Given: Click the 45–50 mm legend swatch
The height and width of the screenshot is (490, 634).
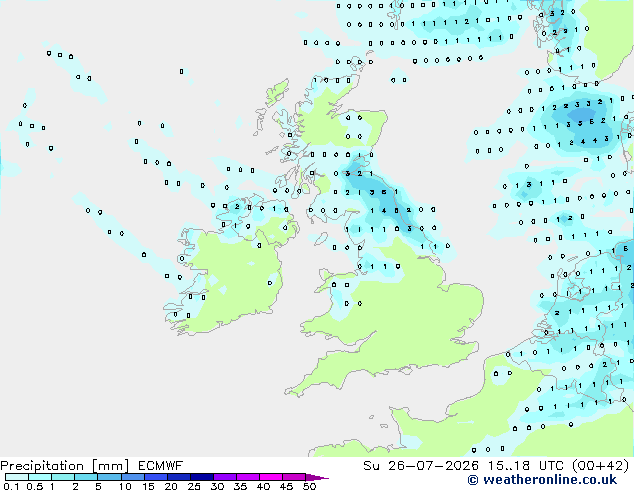Looking at the screenshot, I should [x=294, y=477].
